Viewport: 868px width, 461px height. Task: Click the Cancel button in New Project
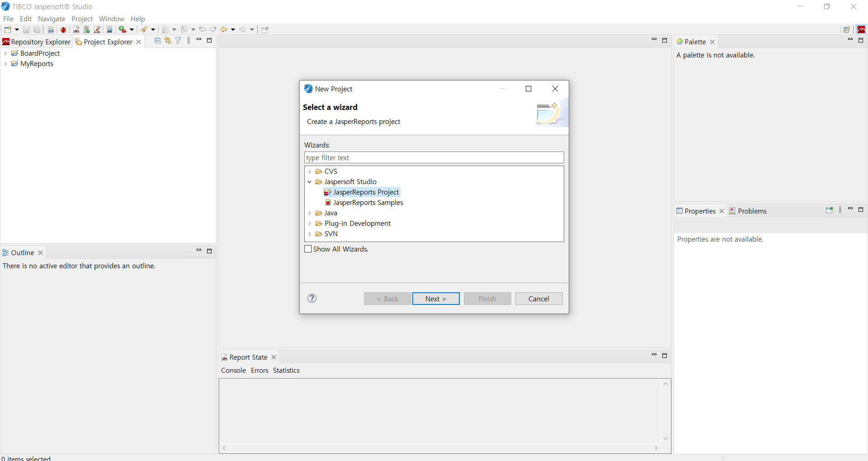tap(539, 299)
